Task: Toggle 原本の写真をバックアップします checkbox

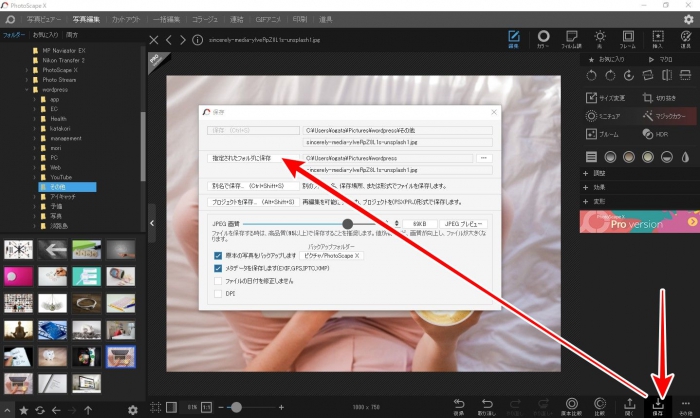Action: pyautogui.click(x=218, y=255)
